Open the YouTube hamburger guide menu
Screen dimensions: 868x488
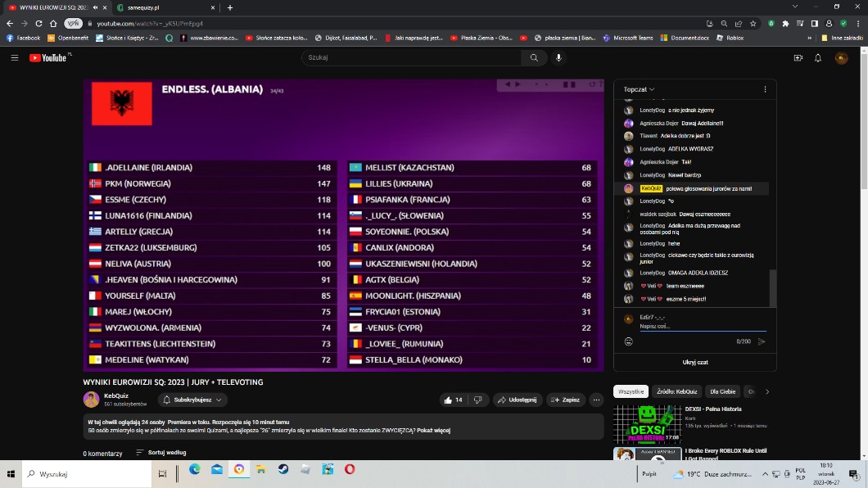click(14, 58)
